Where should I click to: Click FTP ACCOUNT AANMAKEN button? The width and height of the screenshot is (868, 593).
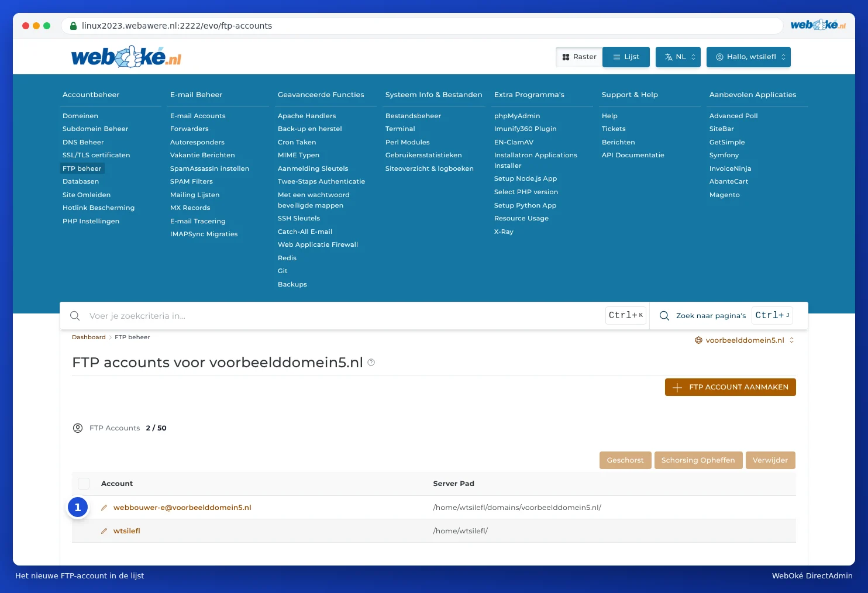click(731, 387)
